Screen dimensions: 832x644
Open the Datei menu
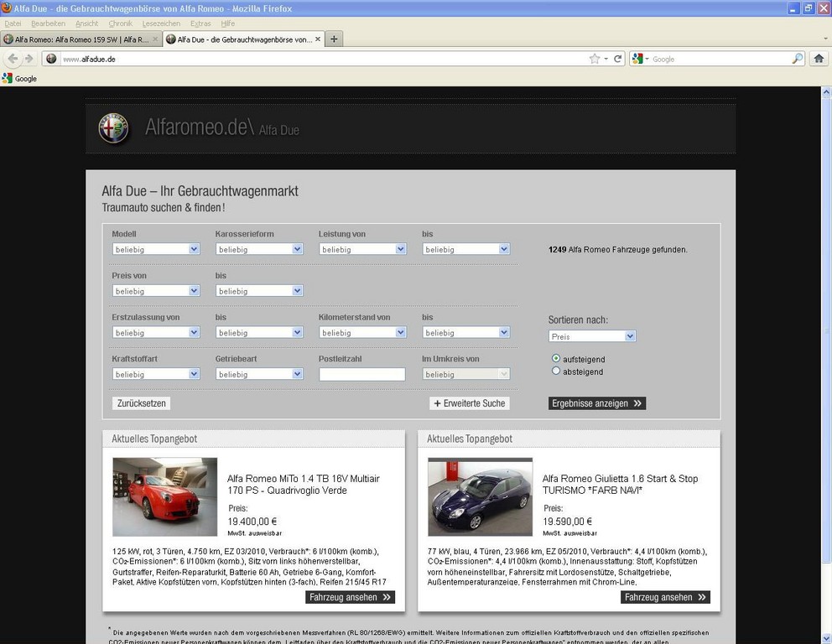[x=13, y=23]
